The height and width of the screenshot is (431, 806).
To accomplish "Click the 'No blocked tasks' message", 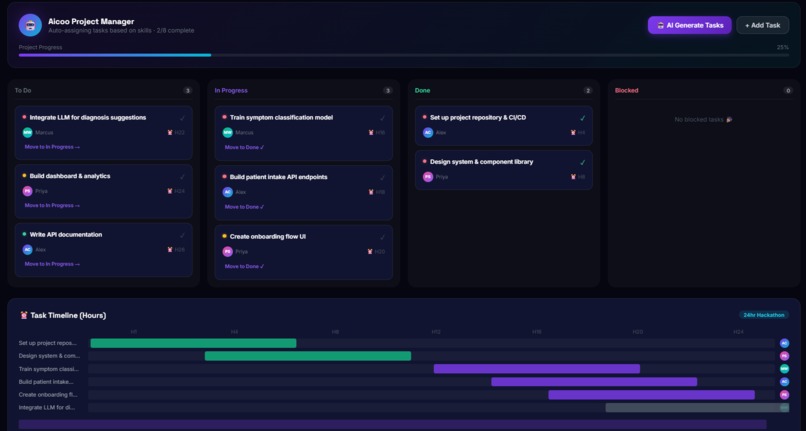I will coord(703,120).
